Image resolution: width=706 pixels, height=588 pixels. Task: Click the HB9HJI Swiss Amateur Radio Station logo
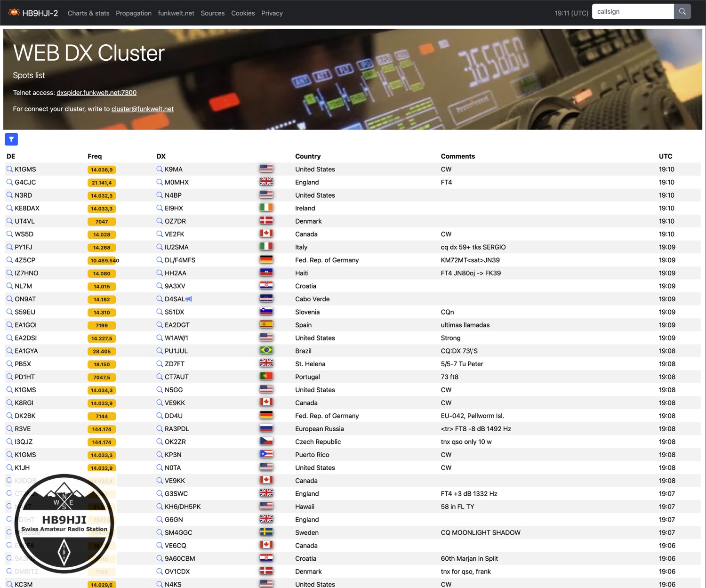coord(64,524)
